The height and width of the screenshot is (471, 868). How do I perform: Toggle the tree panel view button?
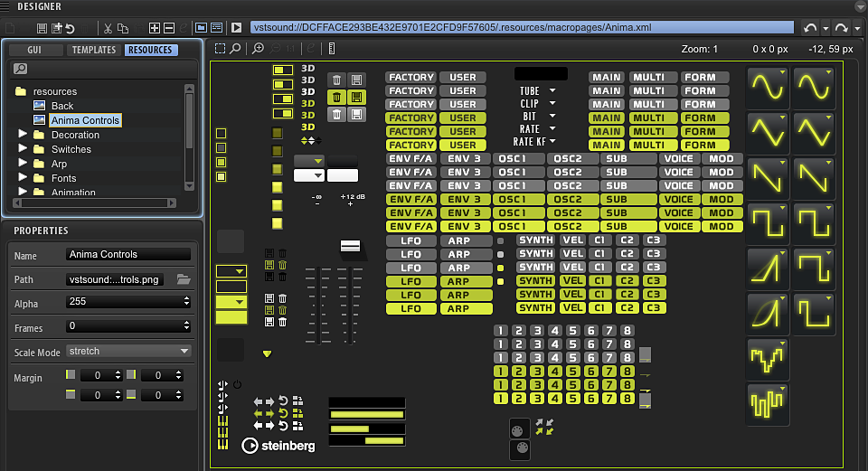point(201,28)
